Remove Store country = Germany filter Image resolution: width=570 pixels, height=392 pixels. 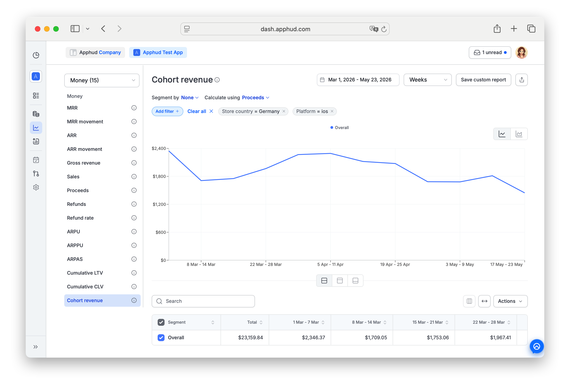284,111
